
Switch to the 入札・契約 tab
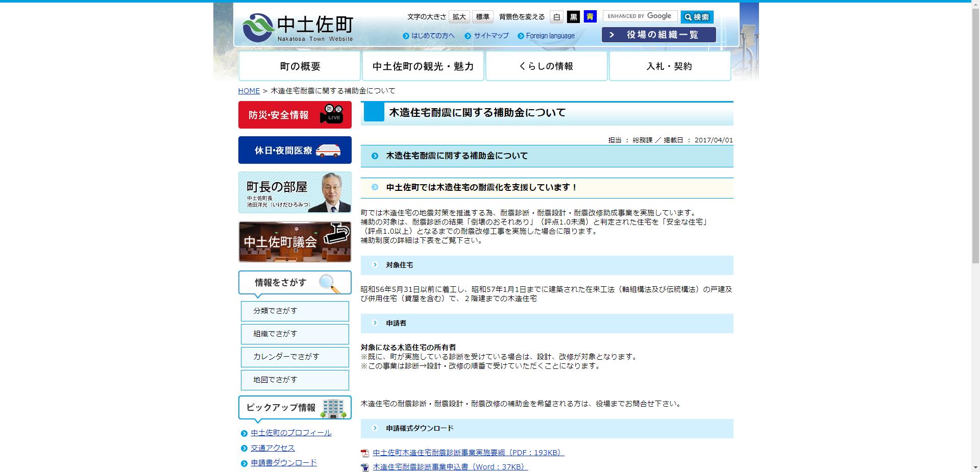pyautogui.click(x=669, y=65)
